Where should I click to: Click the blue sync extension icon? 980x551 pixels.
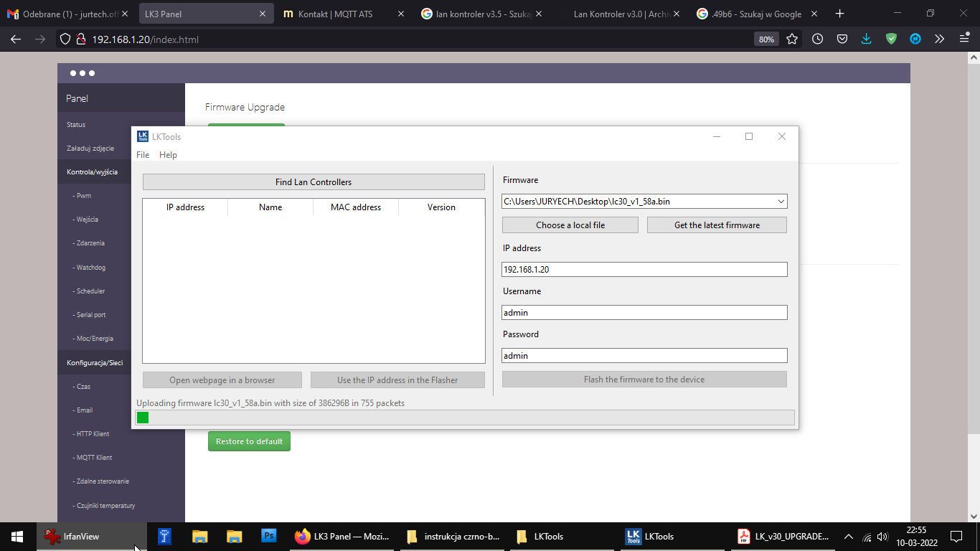915,39
